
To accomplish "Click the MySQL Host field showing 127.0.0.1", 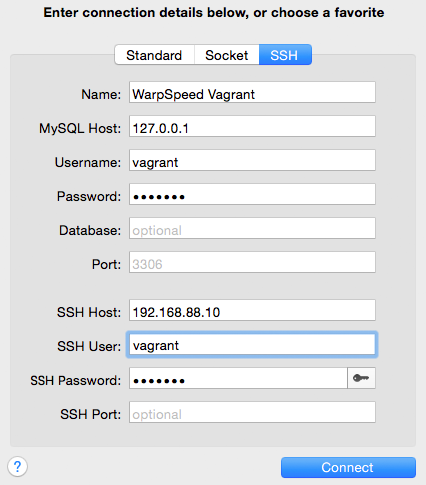I will point(252,126).
